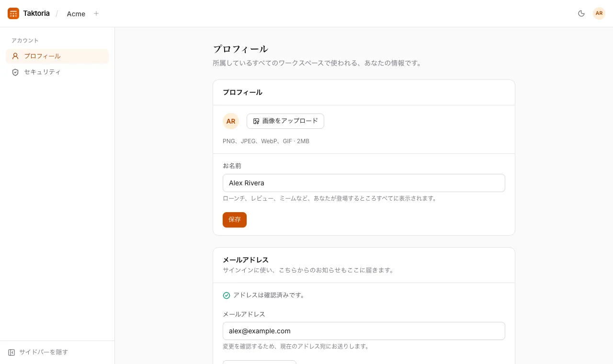
Task: Click the 変更を確認するため helper text
Action: point(296,346)
